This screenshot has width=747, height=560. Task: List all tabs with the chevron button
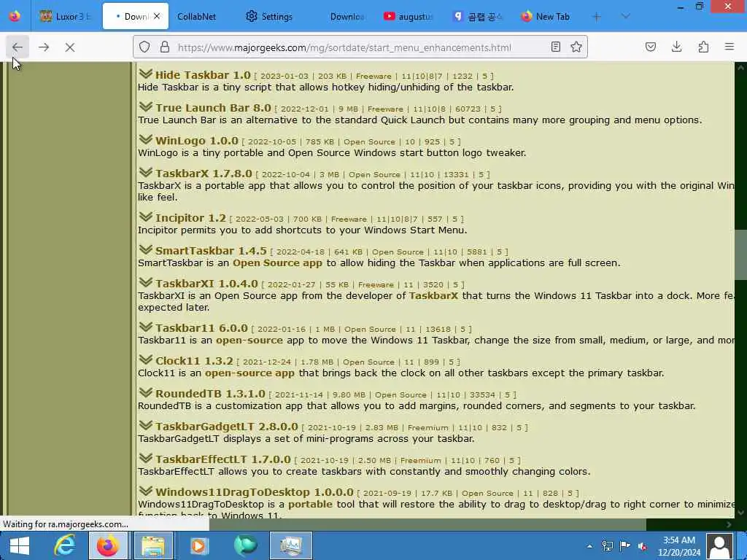[625, 17]
